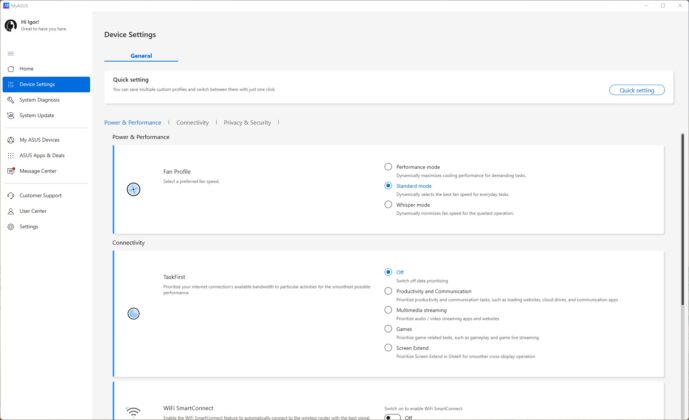Open Settings from sidebar
Image resolution: width=689 pixels, height=420 pixels.
click(x=46, y=227)
